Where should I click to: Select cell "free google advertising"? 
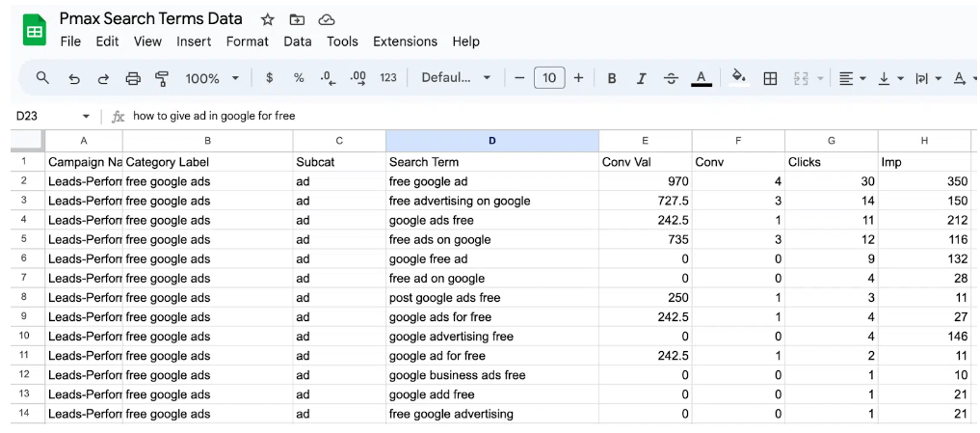coord(491,414)
